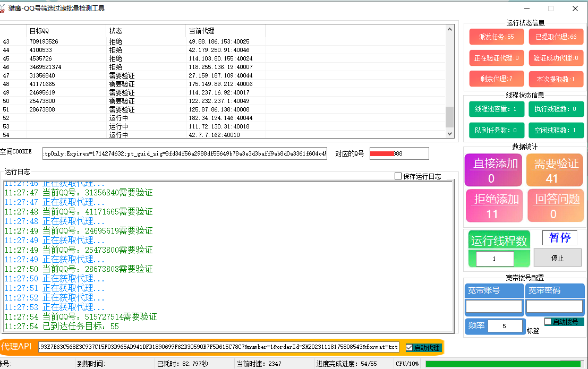Image resolution: width=588 pixels, height=369 pixels.
Task: Click the 暂停 button
Action: tap(559, 238)
